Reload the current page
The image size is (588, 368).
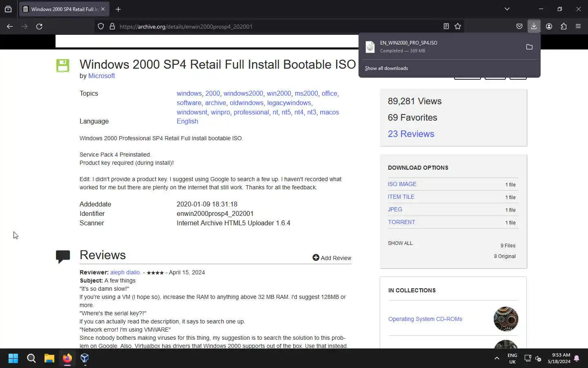(x=39, y=27)
